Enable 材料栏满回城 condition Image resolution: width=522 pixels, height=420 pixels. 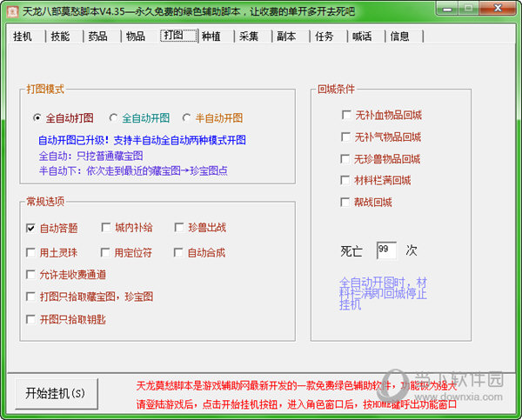coord(345,180)
